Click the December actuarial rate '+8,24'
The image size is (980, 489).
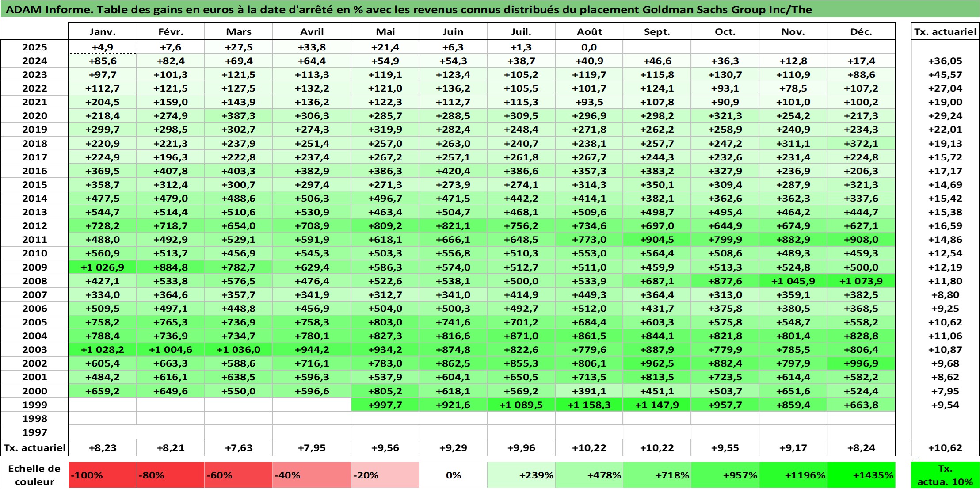point(861,448)
